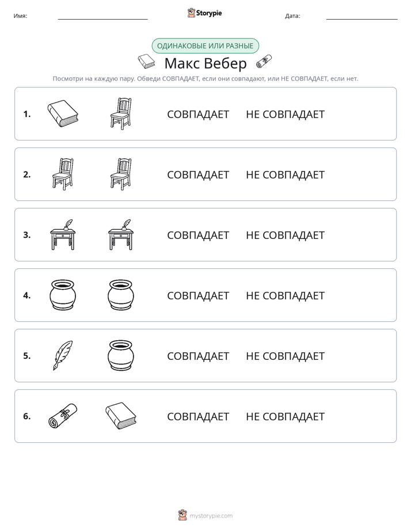Select the left chair in row 2

[x=63, y=174]
